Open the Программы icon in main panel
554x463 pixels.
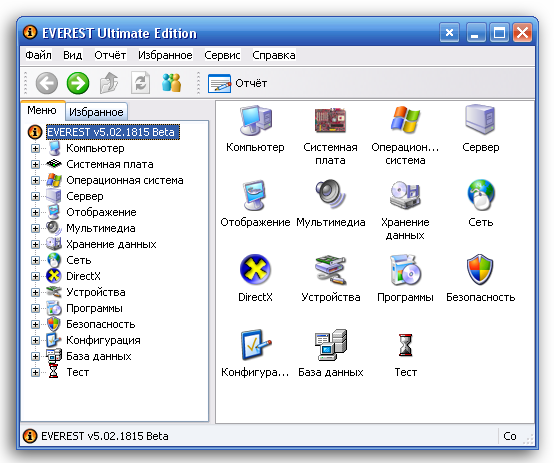click(405, 270)
